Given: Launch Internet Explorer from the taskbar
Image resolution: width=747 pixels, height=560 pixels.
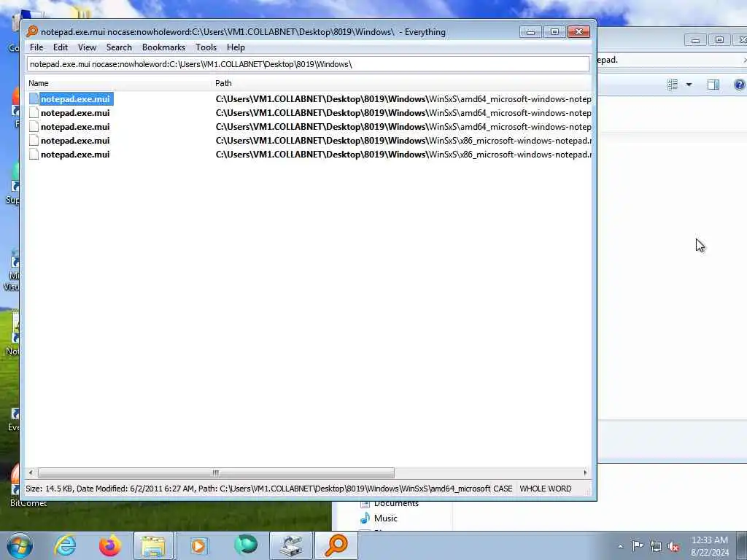Looking at the screenshot, I should pyautogui.click(x=65, y=545).
